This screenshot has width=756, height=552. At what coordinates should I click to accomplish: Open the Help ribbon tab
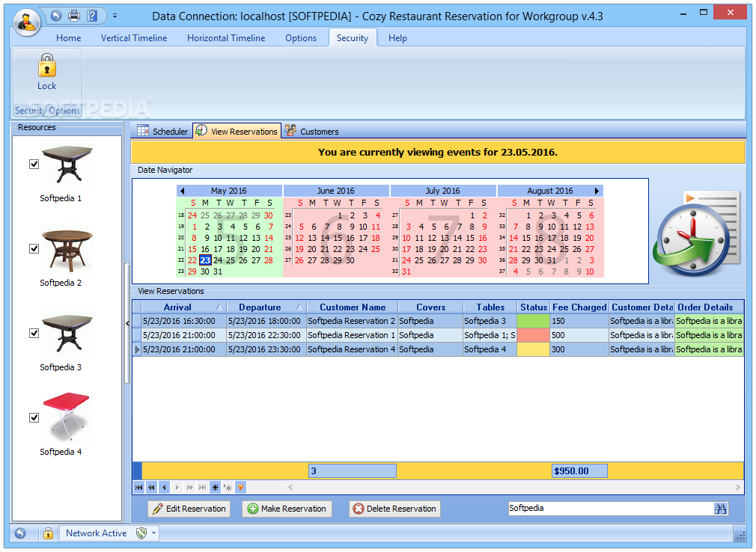(397, 38)
